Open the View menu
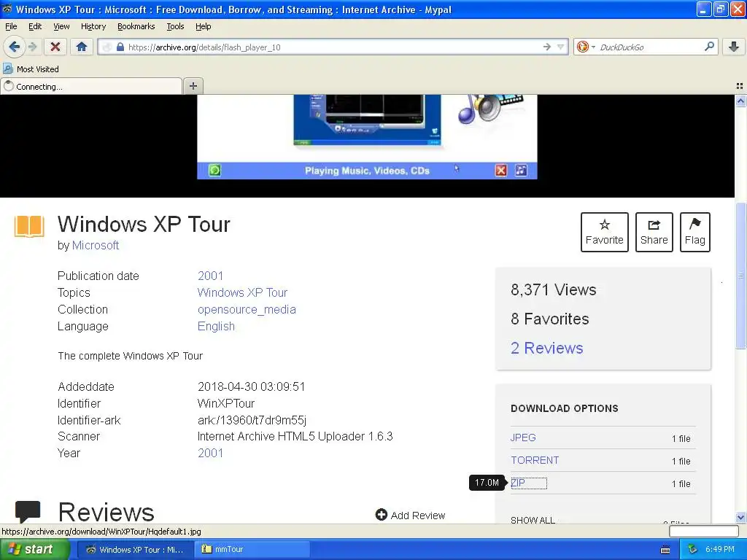The image size is (747, 560). click(61, 26)
